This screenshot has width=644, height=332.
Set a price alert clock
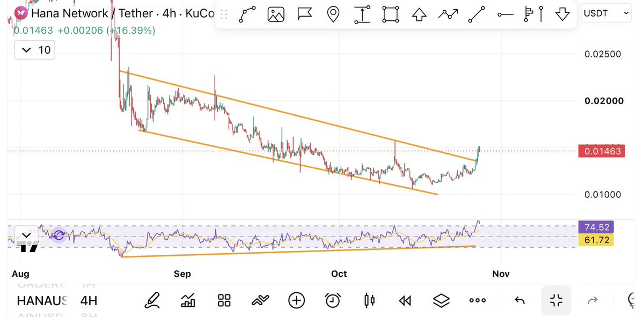coord(333,300)
